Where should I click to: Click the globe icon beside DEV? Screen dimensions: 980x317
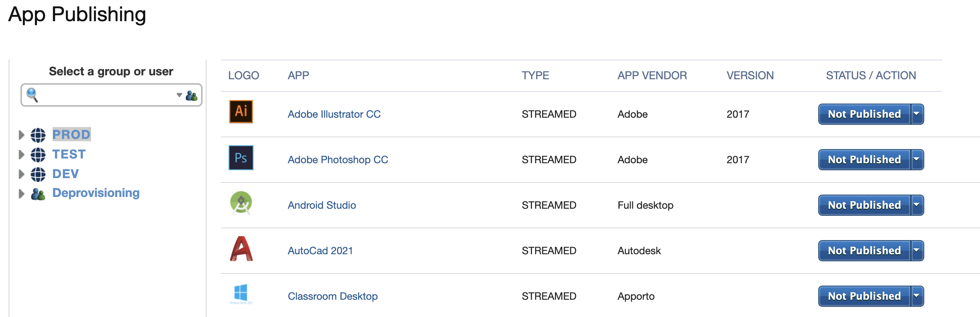(38, 174)
